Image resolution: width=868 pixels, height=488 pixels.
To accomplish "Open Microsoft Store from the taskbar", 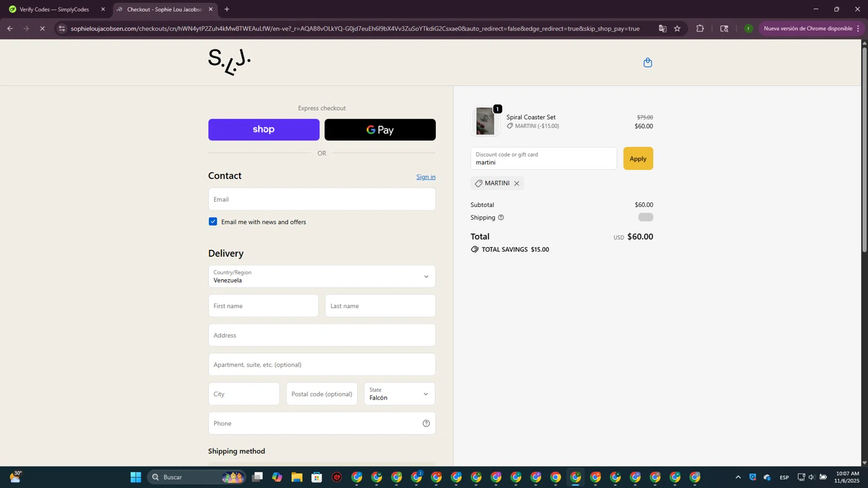I will (317, 477).
